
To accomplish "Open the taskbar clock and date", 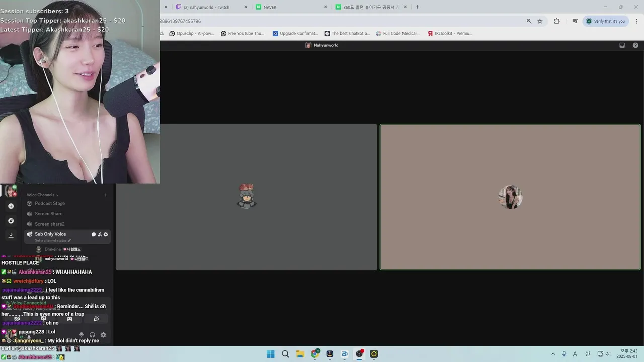I will click(x=628, y=354).
